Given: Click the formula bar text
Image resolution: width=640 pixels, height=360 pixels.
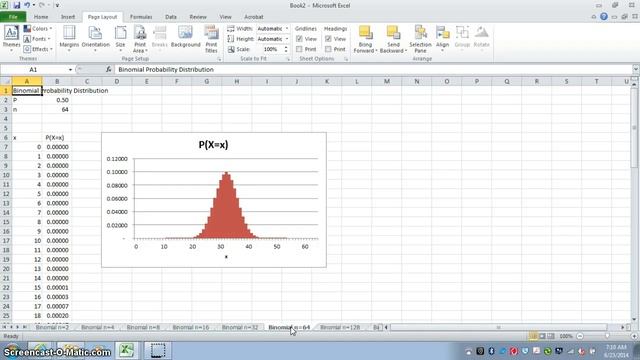Looking at the screenshot, I should [166, 69].
